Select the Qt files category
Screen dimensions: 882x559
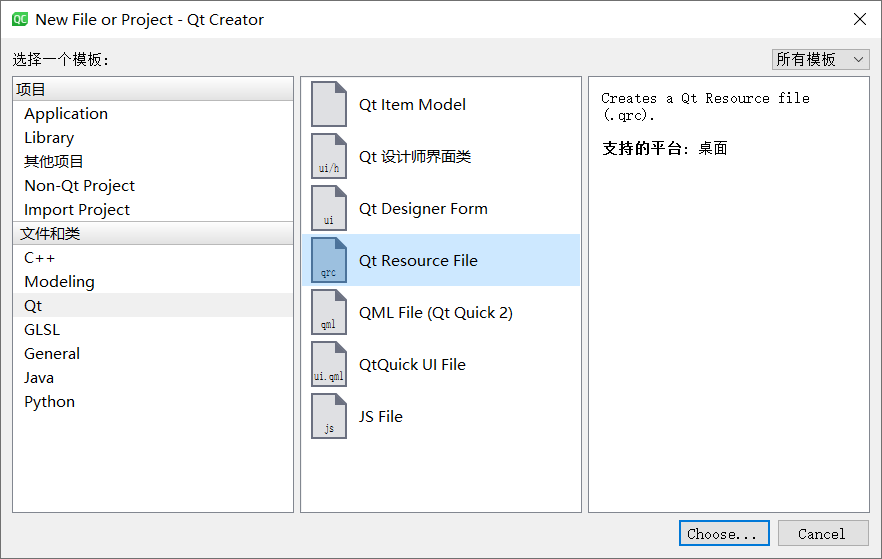[x=152, y=305]
